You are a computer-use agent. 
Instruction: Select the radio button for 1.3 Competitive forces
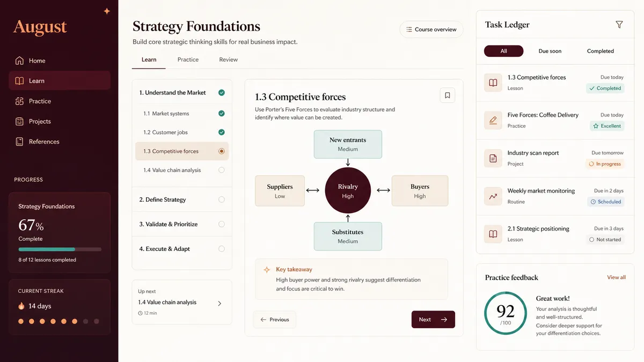[x=222, y=151]
